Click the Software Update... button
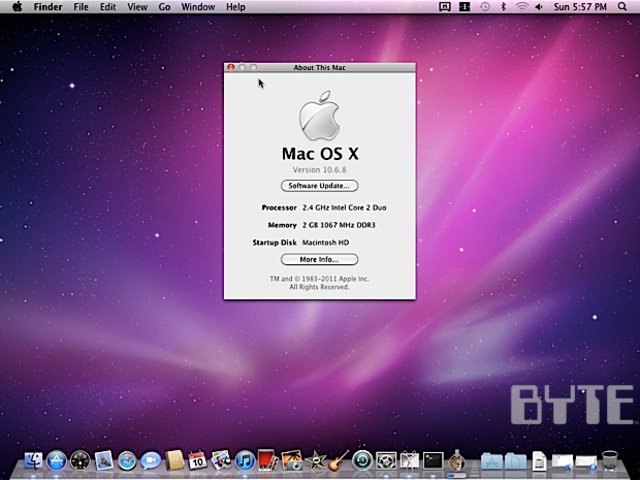Image resolution: width=640 pixels, height=480 pixels. (x=319, y=186)
